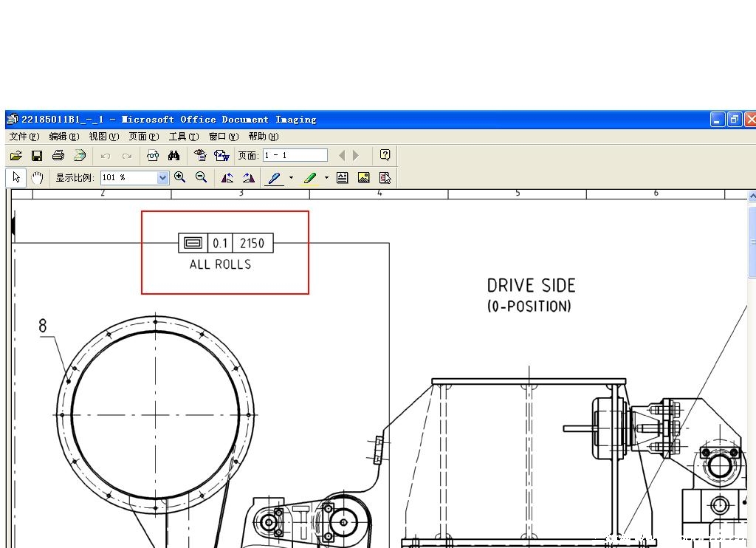
Task: Minimize the Document Imaging window
Action: pyautogui.click(x=718, y=119)
